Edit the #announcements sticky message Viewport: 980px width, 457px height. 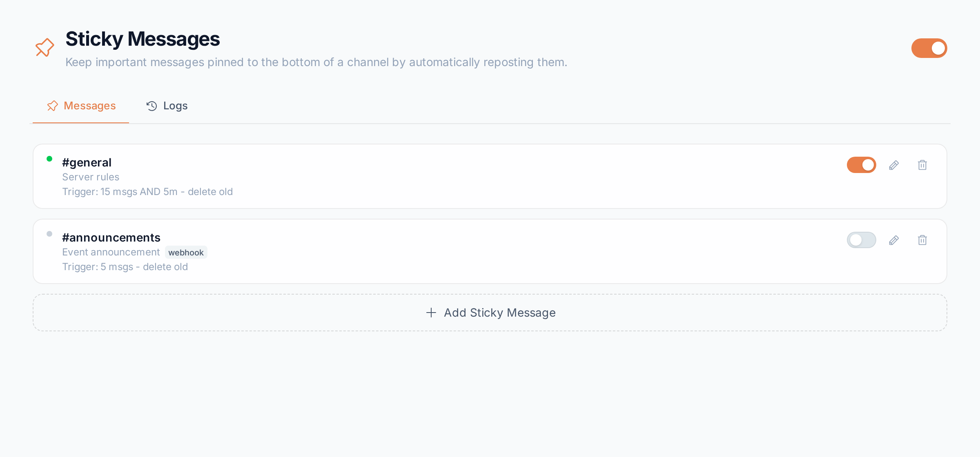click(x=894, y=240)
